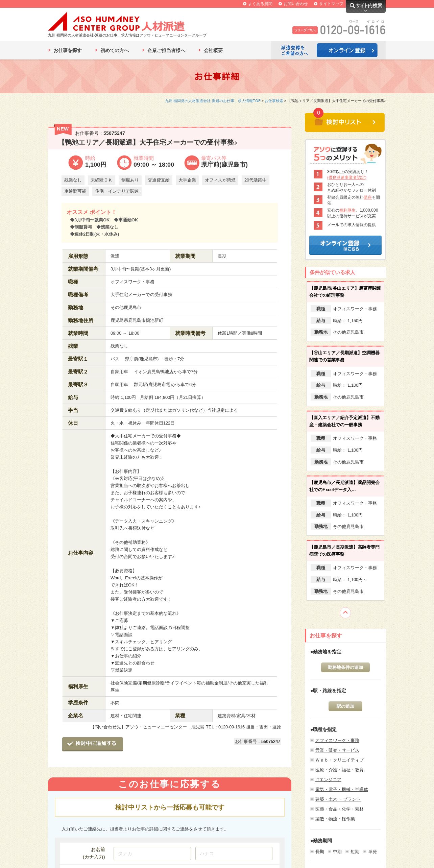Click the フリーダイヤル badge
434x868 pixels.
pos(305,30)
